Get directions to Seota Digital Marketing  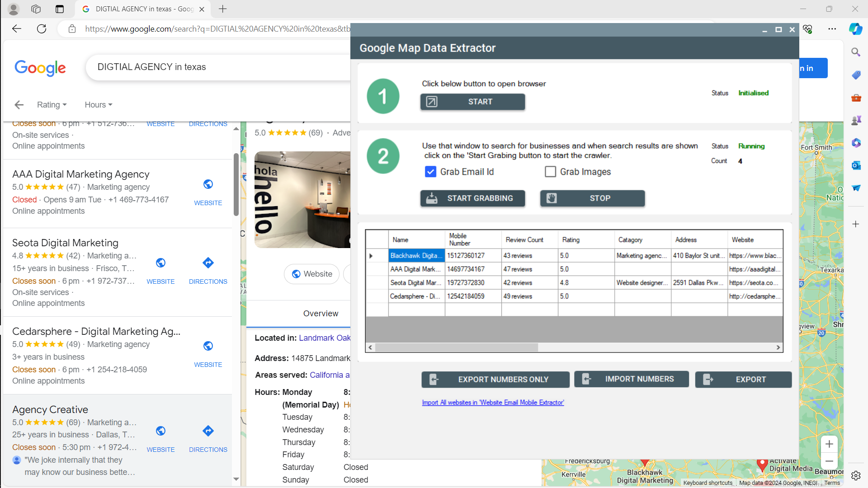click(208, 263)
